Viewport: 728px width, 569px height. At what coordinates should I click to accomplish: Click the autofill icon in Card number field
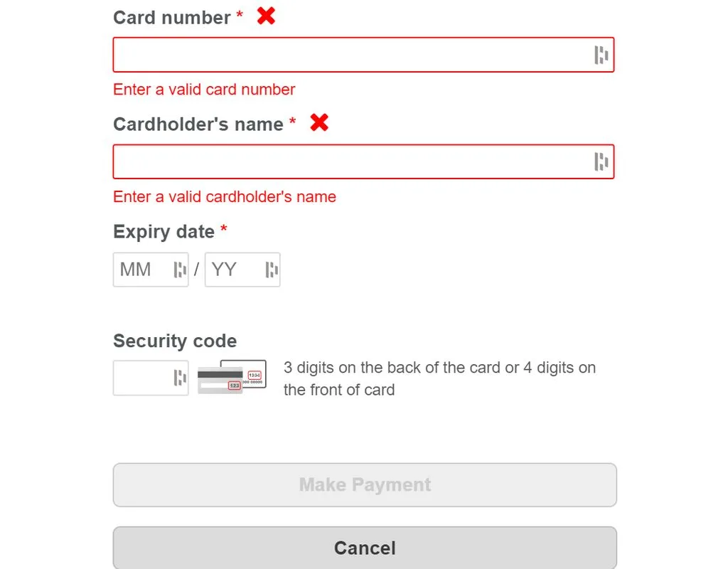(601, 55)
